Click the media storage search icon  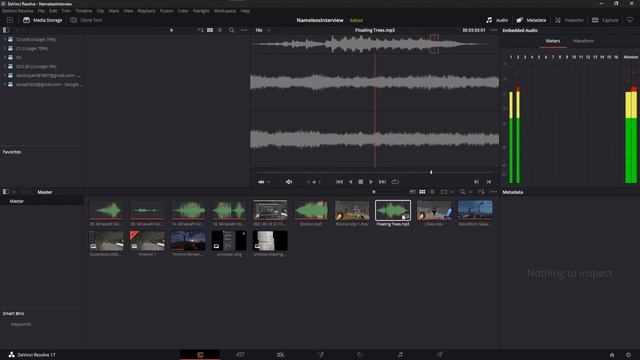pyautogui.click(x=231, y=30)
